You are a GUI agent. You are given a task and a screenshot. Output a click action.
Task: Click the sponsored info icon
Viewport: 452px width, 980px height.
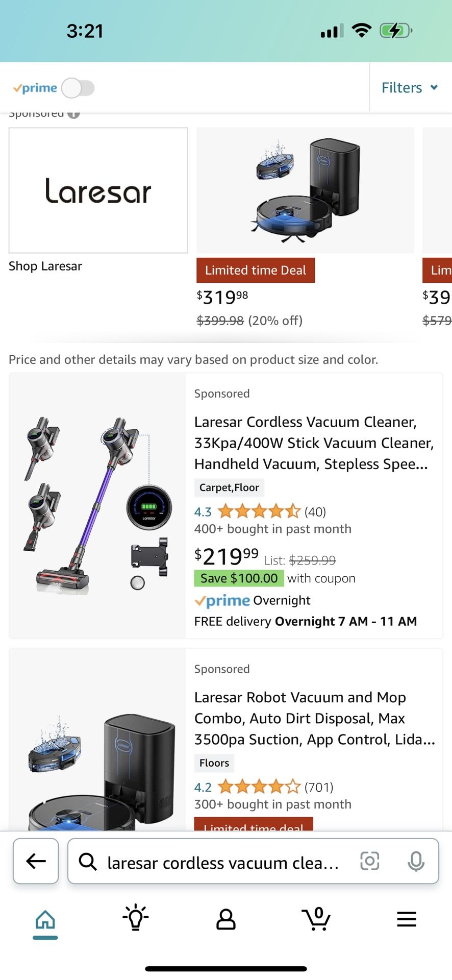[73, 114]
